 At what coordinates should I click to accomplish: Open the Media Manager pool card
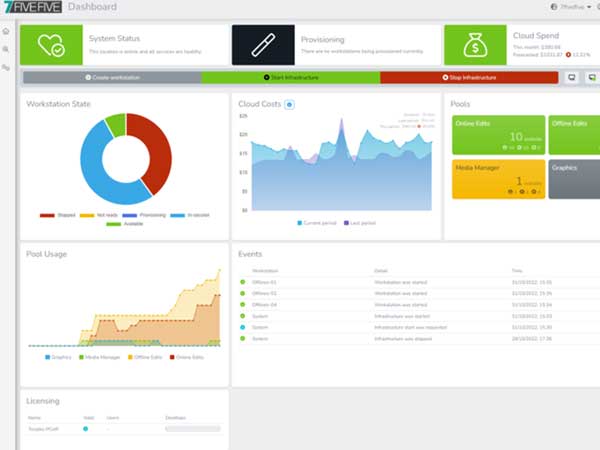(x=499, y=179)
